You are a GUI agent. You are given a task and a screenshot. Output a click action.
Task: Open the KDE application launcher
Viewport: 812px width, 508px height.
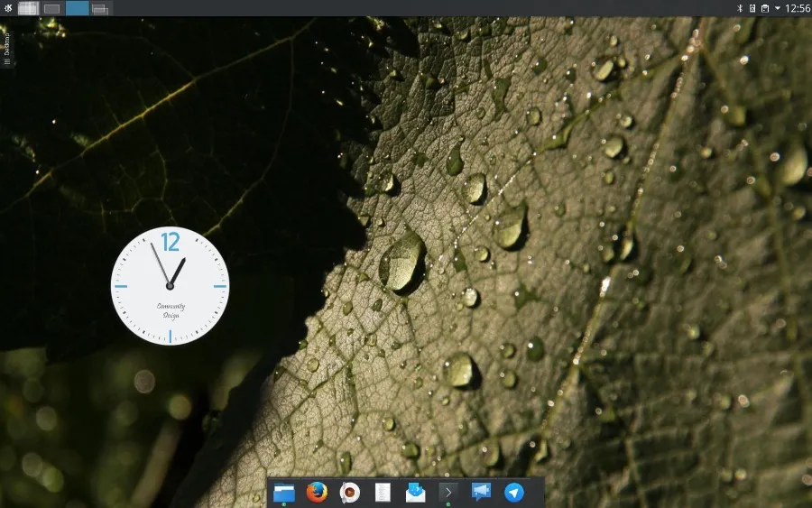[8, 8]
